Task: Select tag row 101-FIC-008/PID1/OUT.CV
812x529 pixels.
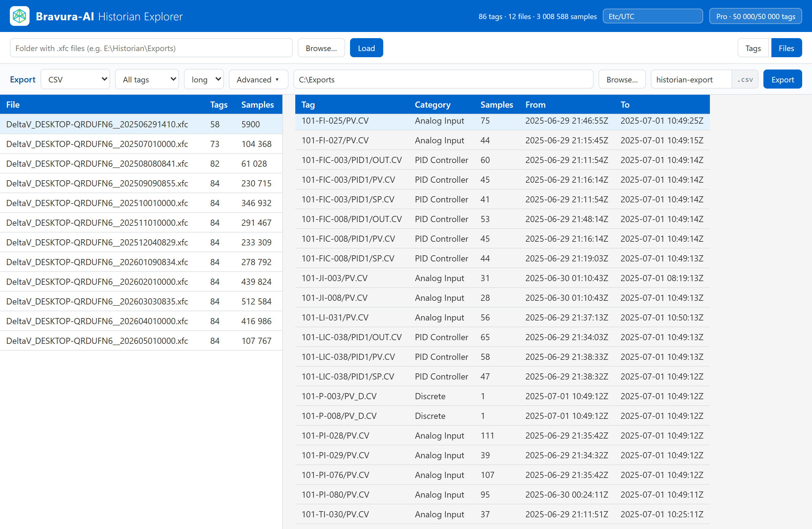Action: pyautogui.click(x=502, y=219)
